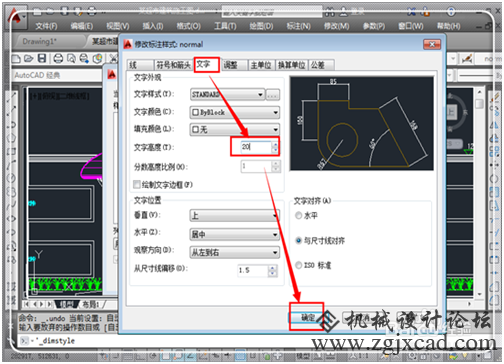This screenshot has width=504, height=364.
Task: Select the 水平 text alignment radio
Action: pos(298,216)
